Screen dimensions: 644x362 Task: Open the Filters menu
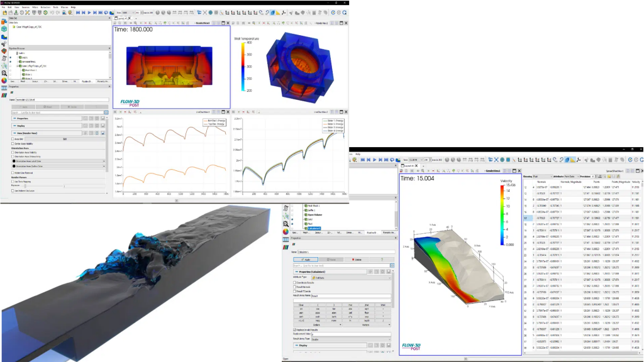point(35,8)
